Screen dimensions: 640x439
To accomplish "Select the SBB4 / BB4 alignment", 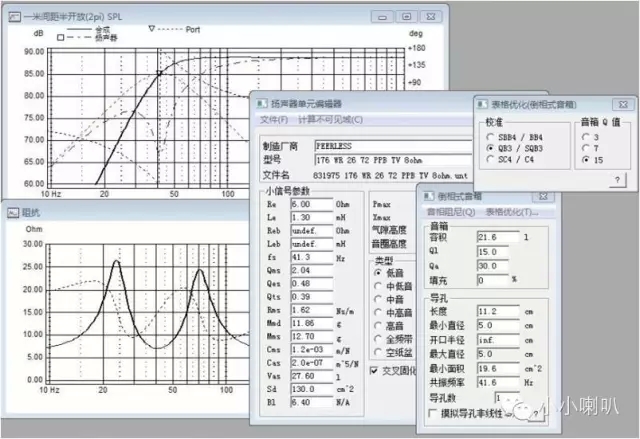I will [489, 135].
